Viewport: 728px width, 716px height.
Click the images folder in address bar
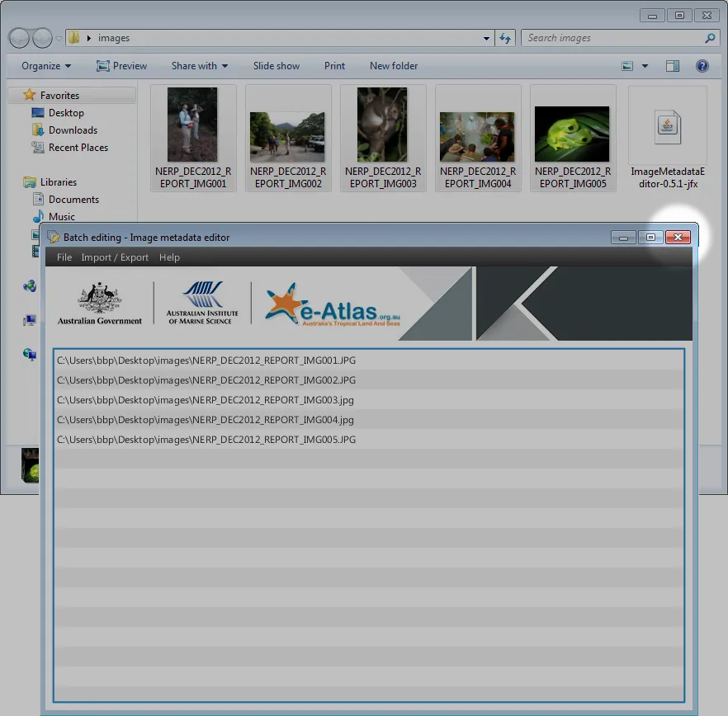[x=114, y=38]
